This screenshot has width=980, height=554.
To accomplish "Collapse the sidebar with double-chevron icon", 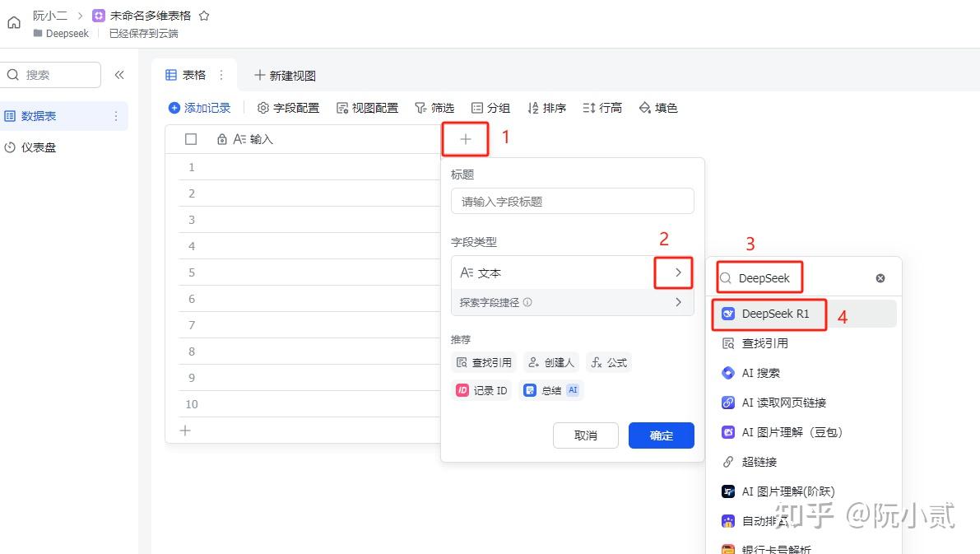I will [x=119, y=75].
